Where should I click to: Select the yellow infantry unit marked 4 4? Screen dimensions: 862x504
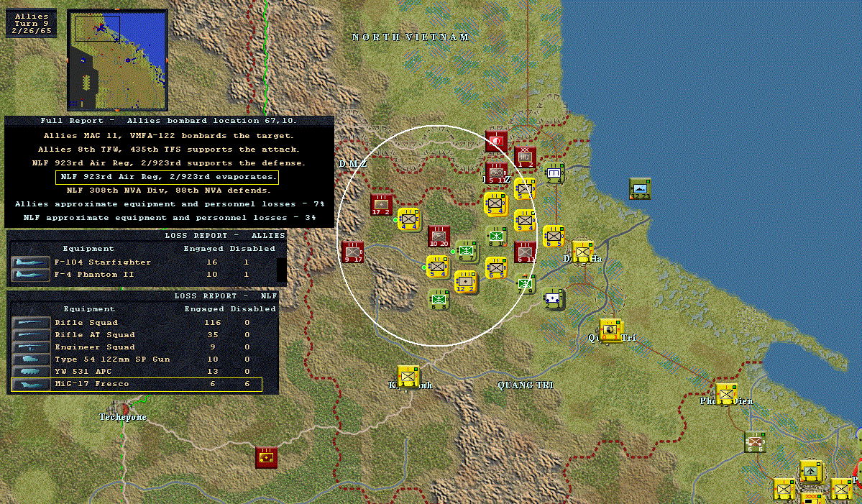(x=409, y=220)
